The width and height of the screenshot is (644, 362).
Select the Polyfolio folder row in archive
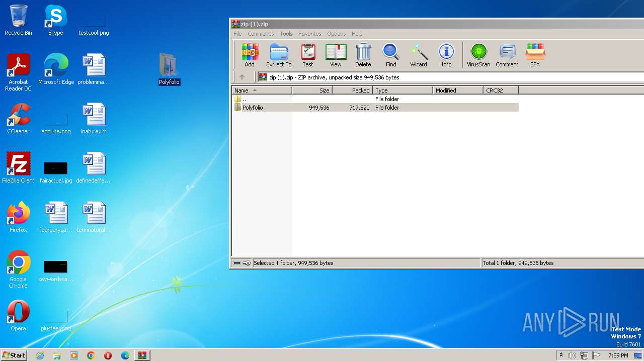click(x=375, y=108)
